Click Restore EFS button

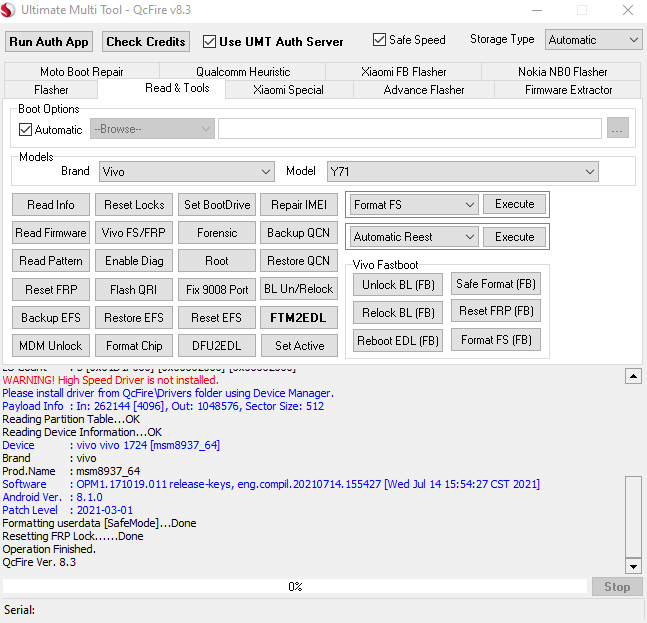(x=134, y=318)
